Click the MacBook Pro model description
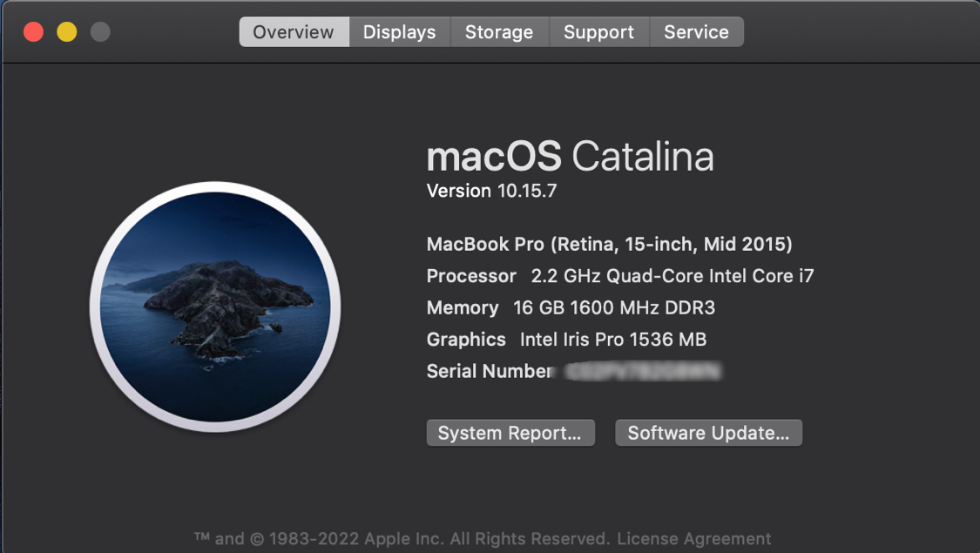Viewport: 980px width, 553px height. click(609, 245)
